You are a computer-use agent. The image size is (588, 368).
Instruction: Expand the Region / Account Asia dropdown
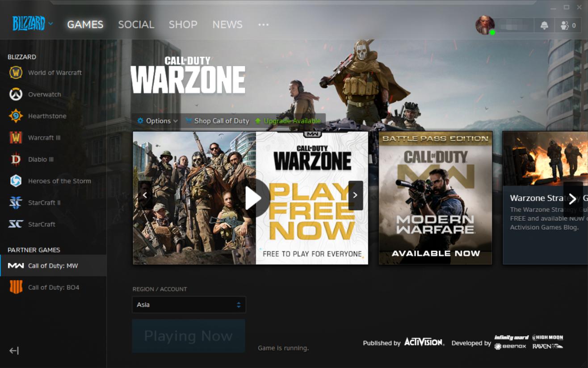pyautogui.click(x=189, y=305)
